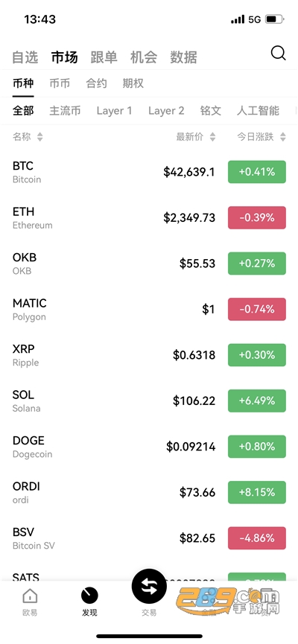Select the 人工智能 category filter
This screenshot has height=644, width=298.
[x=258, y=110]
